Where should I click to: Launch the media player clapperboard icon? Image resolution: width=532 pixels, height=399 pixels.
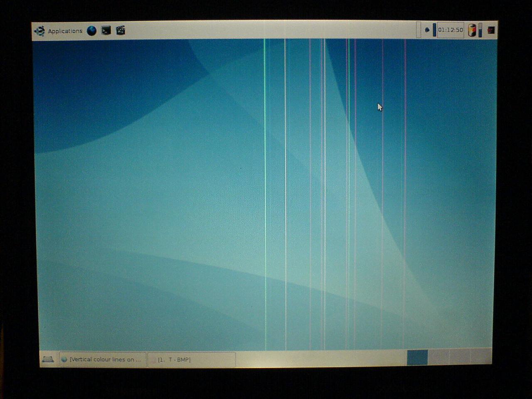coord(121,30)
